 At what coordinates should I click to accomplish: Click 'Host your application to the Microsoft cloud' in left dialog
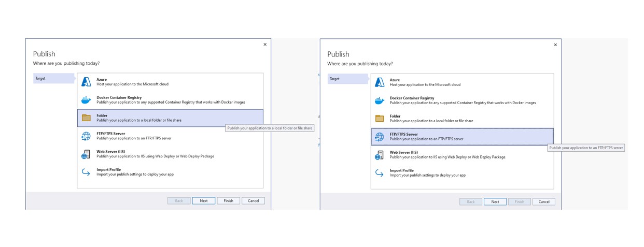tap(132, 84)
